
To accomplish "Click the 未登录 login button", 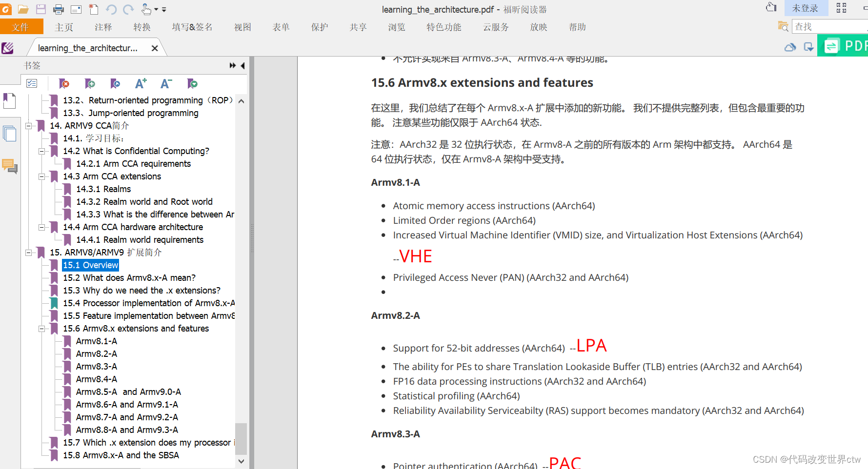I will coord(806,8).
